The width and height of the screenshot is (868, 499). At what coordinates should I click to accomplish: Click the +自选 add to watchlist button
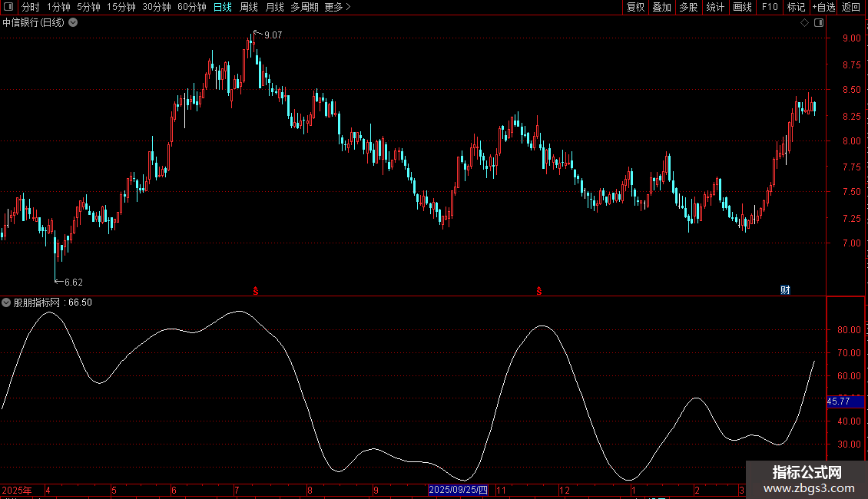click(823, 7)
